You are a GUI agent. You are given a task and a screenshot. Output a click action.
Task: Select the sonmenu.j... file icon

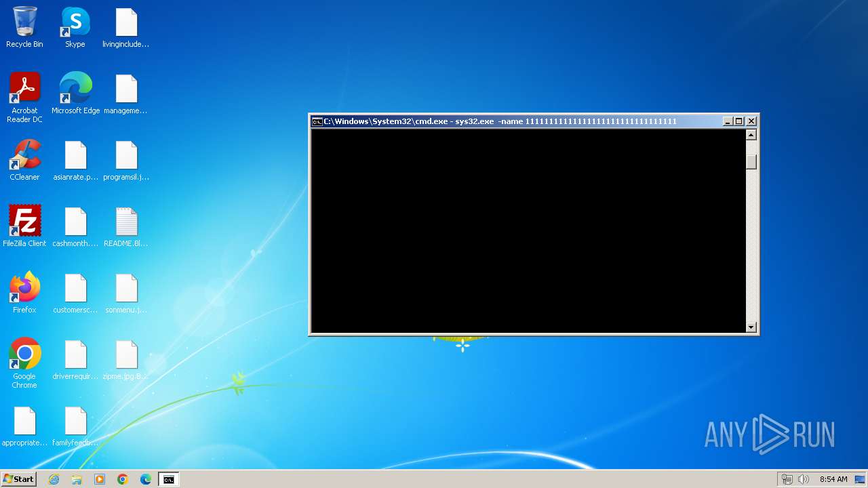(126, 293)
